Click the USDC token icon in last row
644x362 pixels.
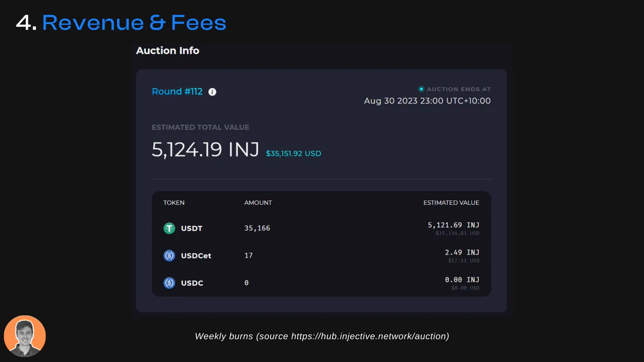pyautogui.click(x=169, y=283)
